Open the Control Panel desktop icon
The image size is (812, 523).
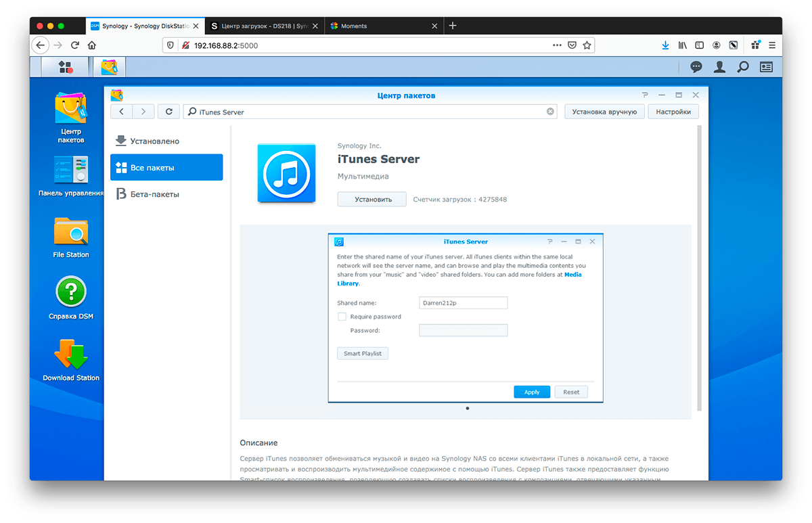click(71, 170)
